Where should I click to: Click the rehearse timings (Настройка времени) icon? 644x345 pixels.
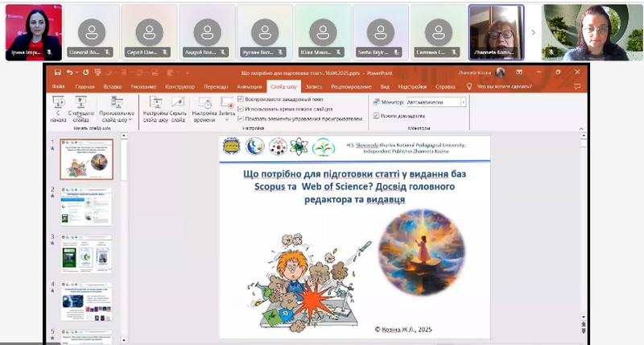click(204, 106)
